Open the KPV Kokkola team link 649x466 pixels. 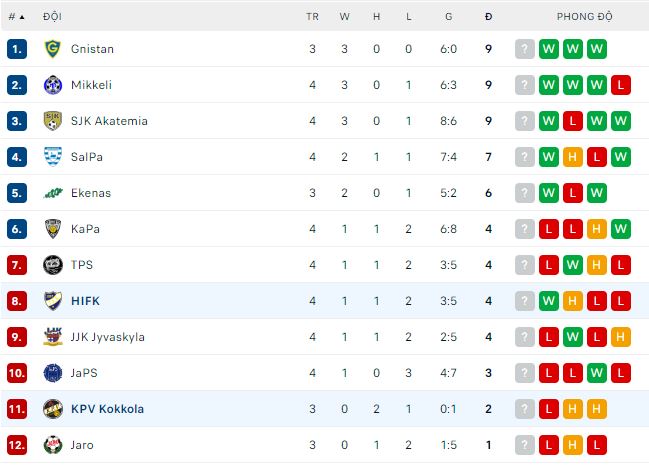pyautogui.click(x=107, y=409)
